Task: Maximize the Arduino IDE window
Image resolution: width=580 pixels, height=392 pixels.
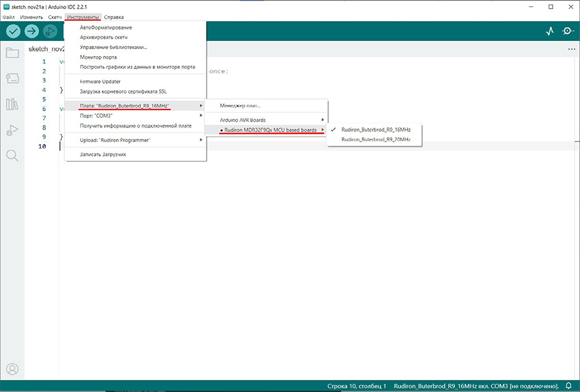Action: pos(551,6)
